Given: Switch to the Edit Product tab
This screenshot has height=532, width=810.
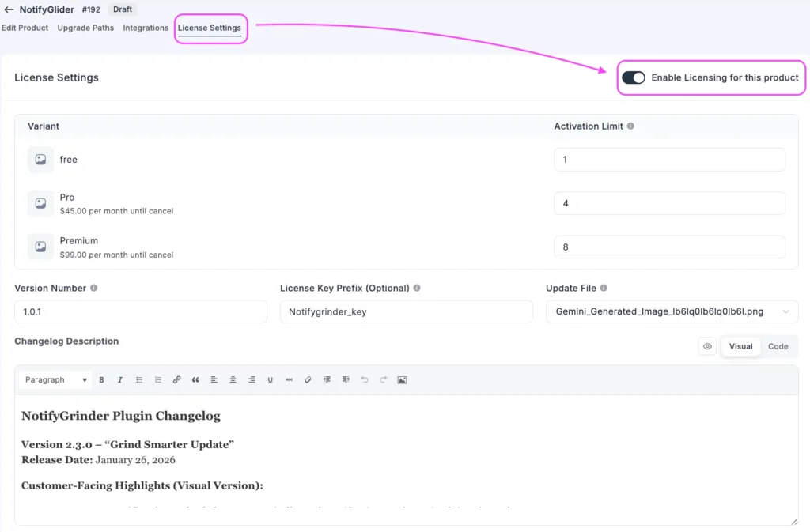Looking at the screenshot, I should click(x=25, y=28).
